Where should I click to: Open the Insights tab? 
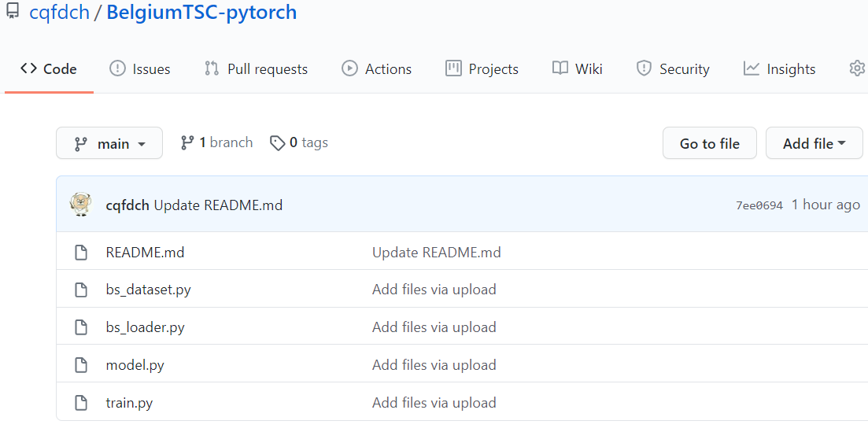[779, 69]
